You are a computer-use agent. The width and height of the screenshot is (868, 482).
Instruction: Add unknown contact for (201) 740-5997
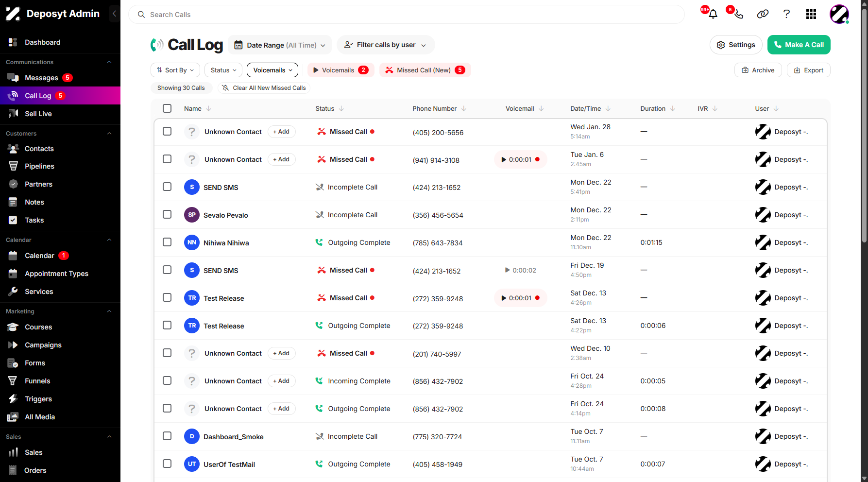click(x=281, y=353)
